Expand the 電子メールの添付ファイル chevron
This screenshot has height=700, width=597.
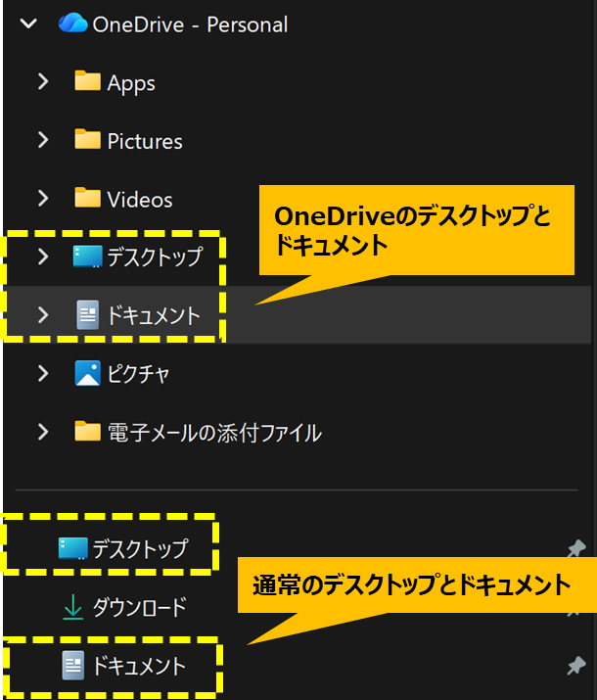click(43, 432)
